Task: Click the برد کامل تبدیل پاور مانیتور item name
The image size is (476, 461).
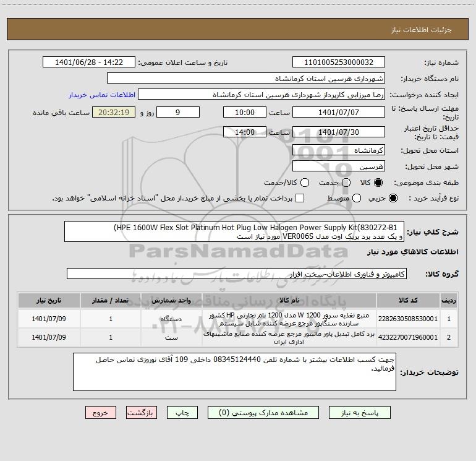Action: coord(289,338)
